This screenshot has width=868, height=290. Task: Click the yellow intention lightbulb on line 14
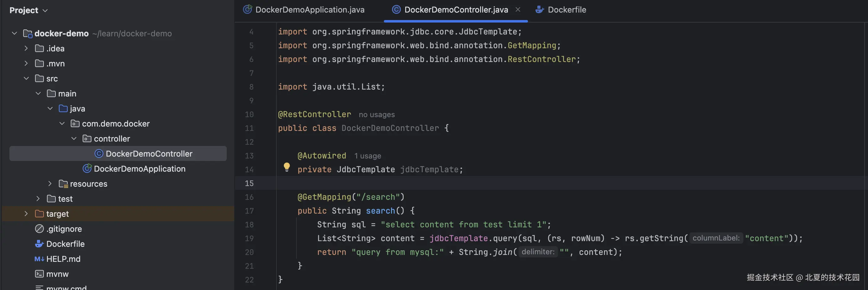point(287,167)
